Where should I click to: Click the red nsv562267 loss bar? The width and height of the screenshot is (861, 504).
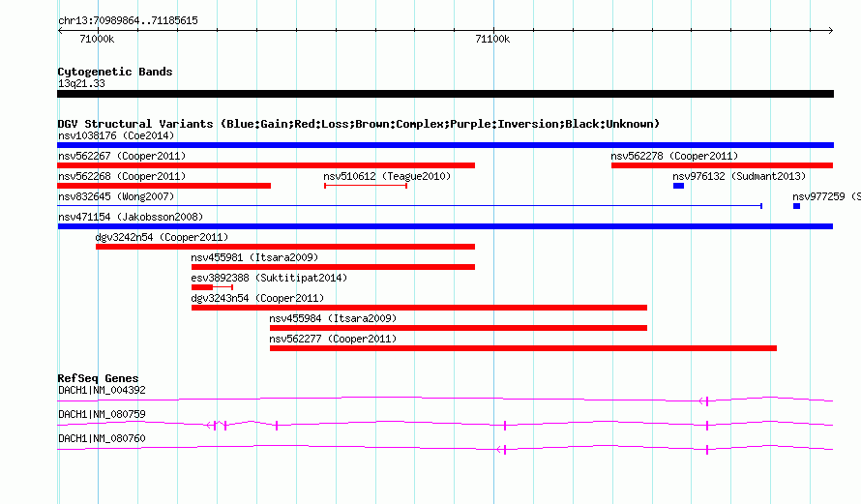click(x=266, y=165)
